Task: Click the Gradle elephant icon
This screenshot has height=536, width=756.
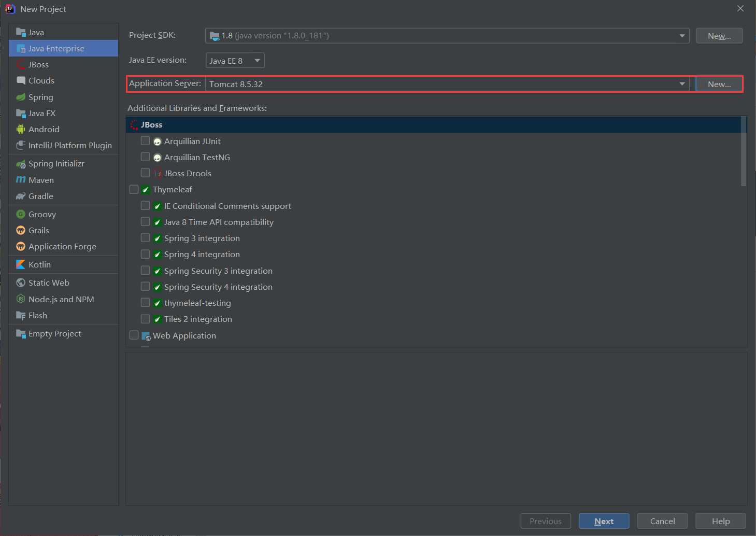Action: point(21,196)
